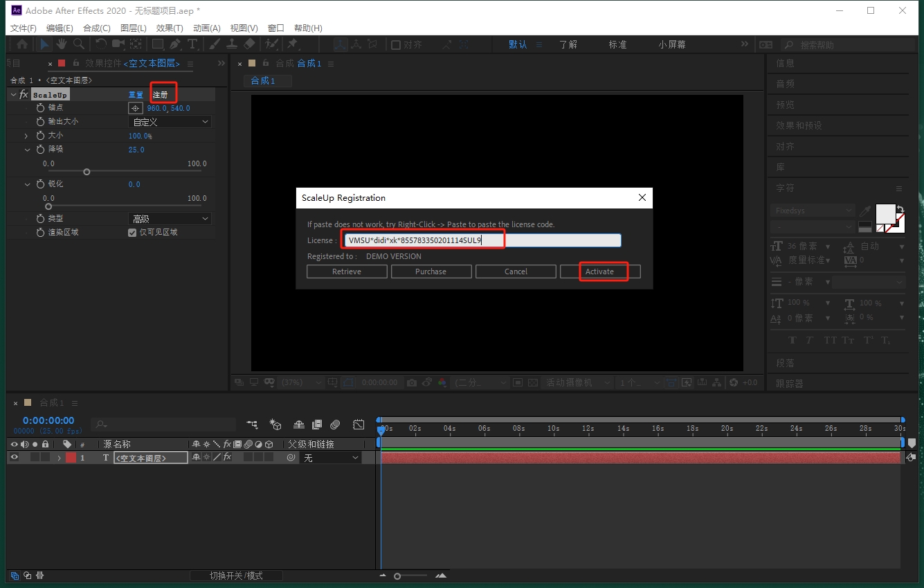Click the Purchase button

[431, 271]
